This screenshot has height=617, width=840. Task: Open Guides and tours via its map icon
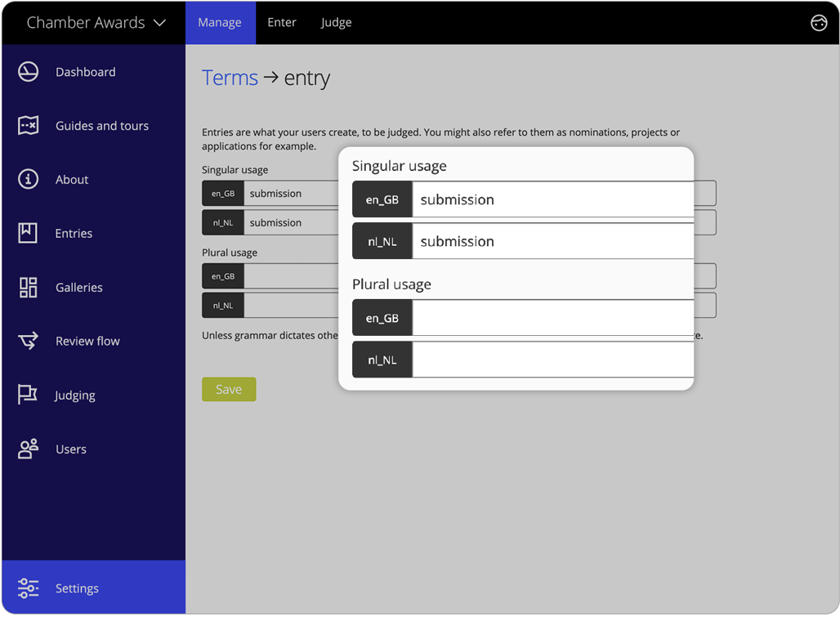28,125
